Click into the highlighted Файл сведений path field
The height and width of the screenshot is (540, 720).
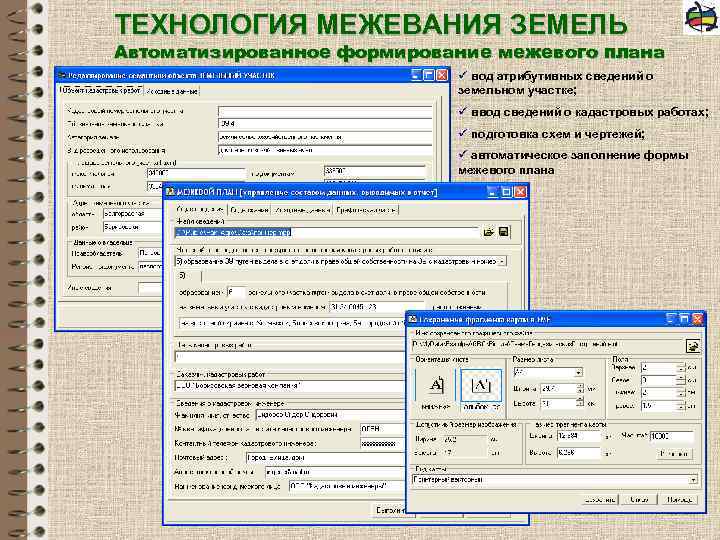pos(326,232)
